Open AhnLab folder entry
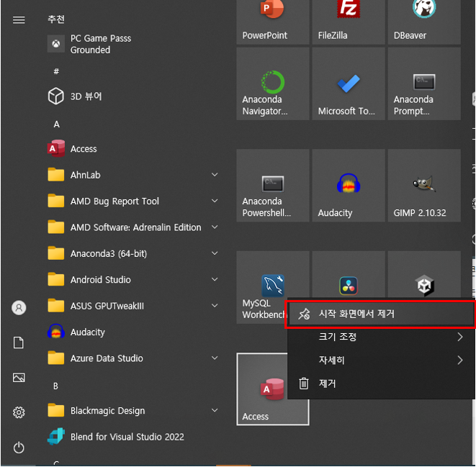Image resolution: width=476 pixels, height=467 pixels. (x=133, y=175)
